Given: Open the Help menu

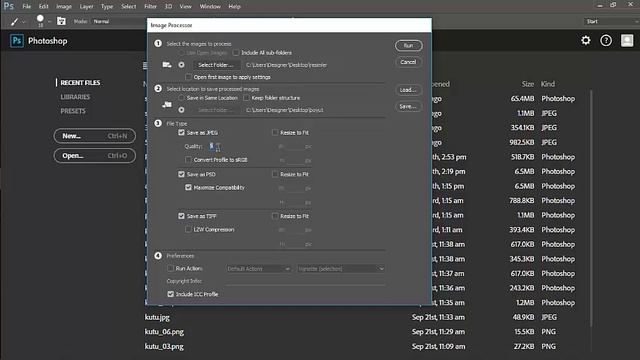Looking at the screenshot, I should [x=234, y=6].
